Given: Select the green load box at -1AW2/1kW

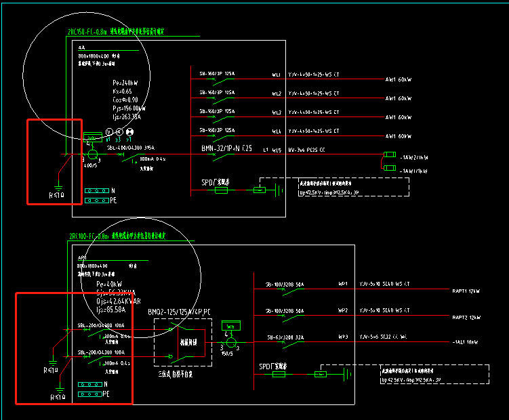Looking at the screenshot, I should 390,154.
